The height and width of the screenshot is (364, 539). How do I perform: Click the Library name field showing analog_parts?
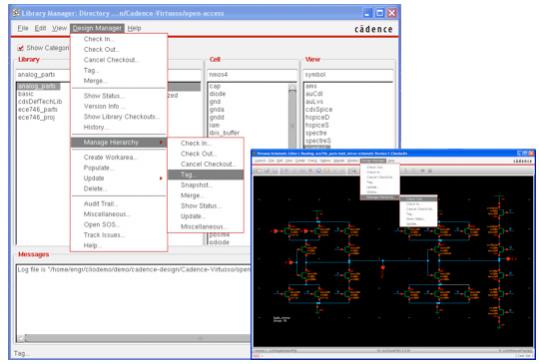click(x=43, y=75)
